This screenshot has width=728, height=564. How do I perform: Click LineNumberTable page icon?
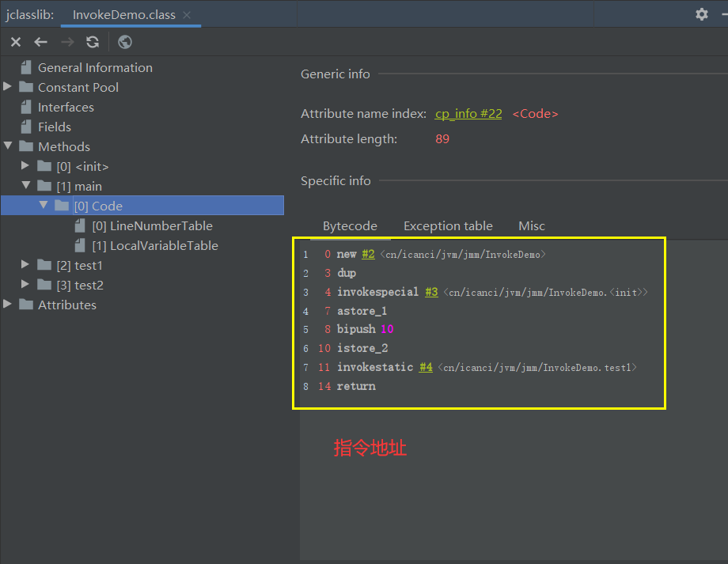click(x=81, y=225)
